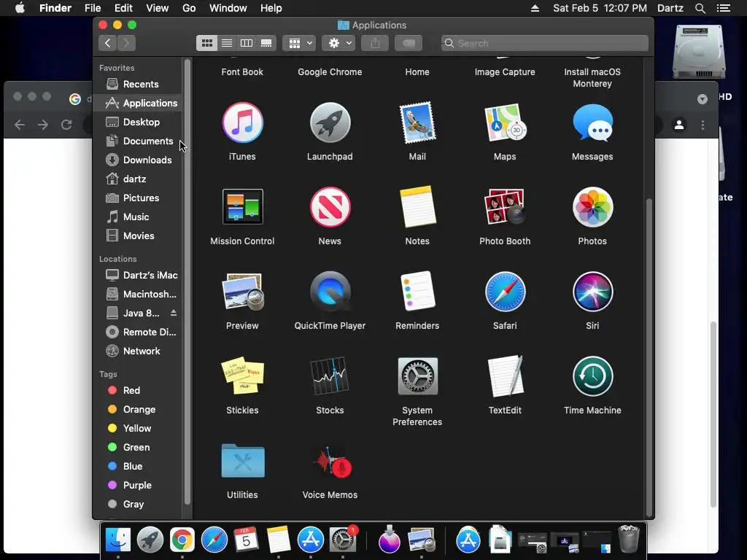Select the TextEdit app icon
The image size is (747, 560).
pyautogui.click(x=505, y=376)
